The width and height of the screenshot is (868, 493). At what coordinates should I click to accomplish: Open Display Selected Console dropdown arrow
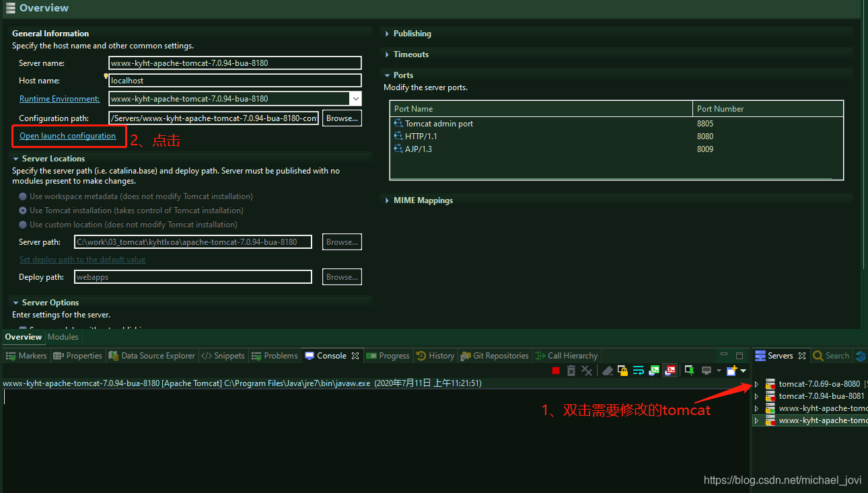pos(719,371)
